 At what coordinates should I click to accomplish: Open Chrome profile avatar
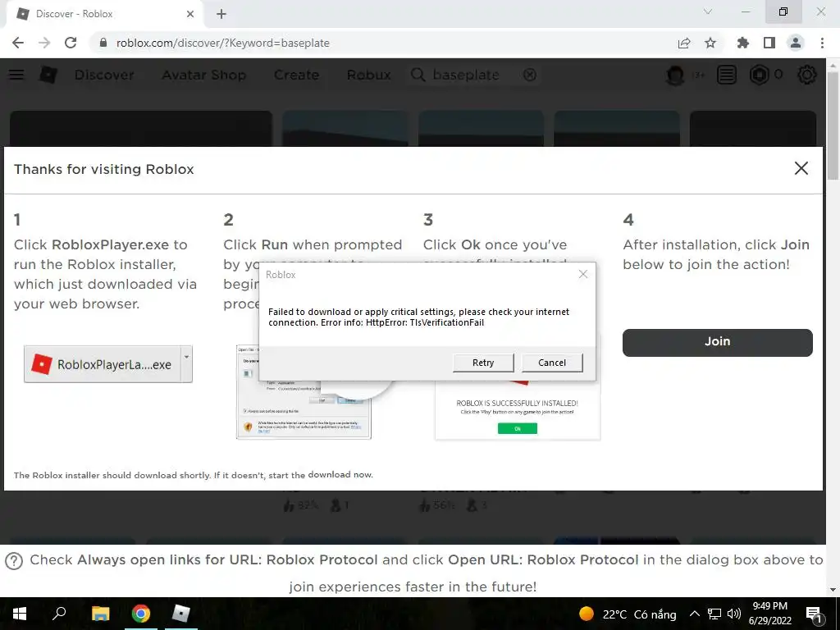click(x=796, y=43)
